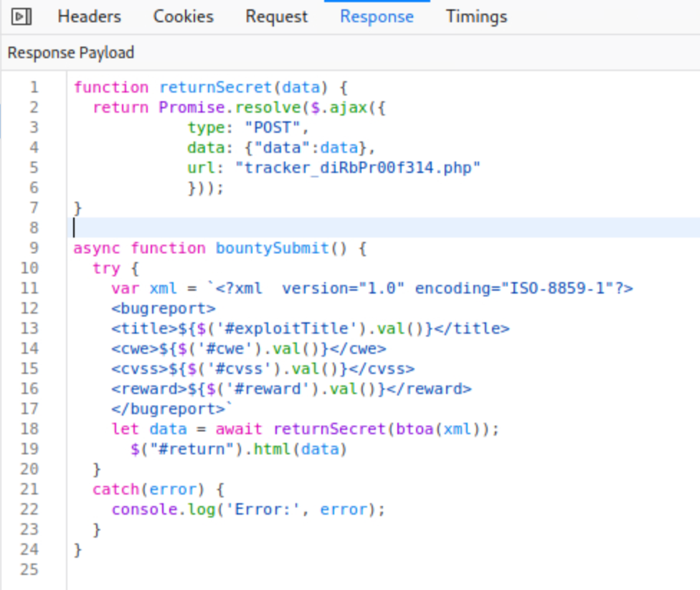Screen dimensions: 700x590
Task: Click line number 9 in the gutter
Action: click(34, 248)
